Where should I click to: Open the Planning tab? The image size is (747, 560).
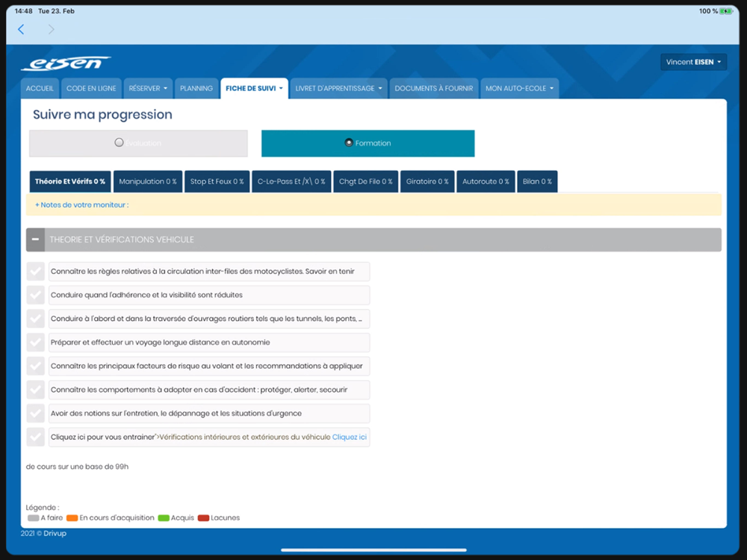coord(196,89)
